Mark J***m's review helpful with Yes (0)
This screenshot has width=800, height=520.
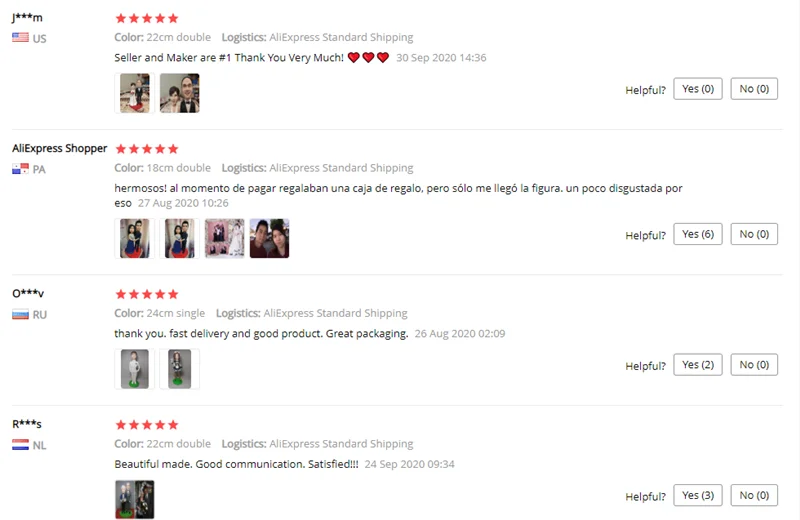click(x=698, y=89)
